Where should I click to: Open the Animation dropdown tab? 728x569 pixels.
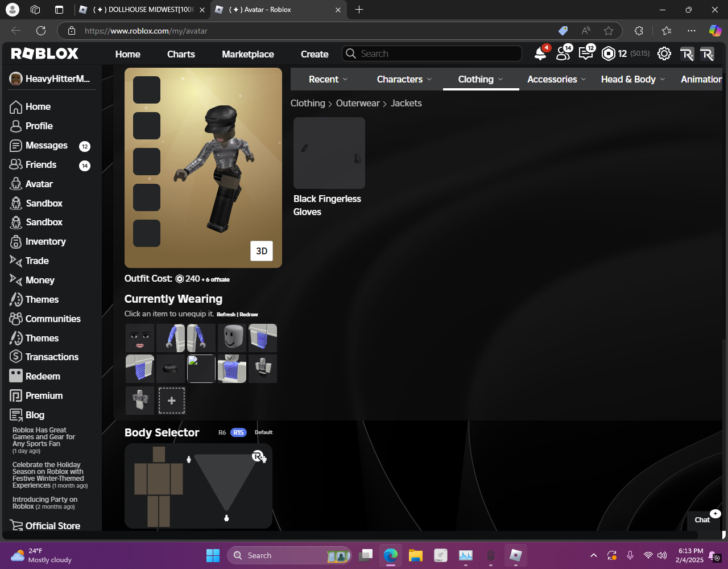701,79
